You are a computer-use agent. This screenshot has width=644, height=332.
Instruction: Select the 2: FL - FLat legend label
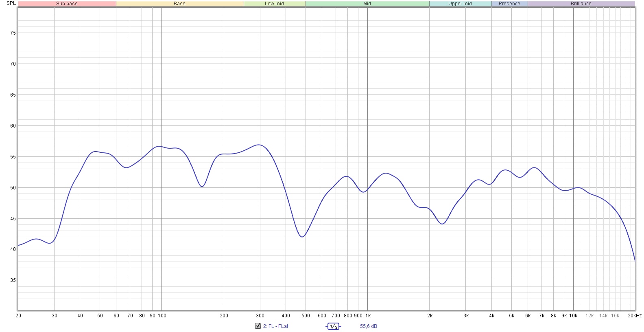275,326
